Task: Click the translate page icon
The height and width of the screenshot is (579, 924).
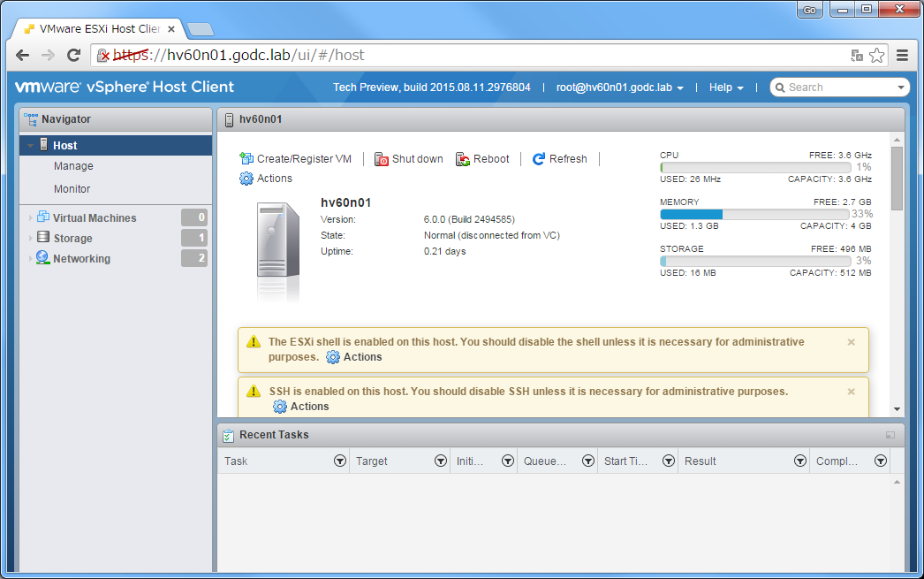Action: click(x=857, y=56)
